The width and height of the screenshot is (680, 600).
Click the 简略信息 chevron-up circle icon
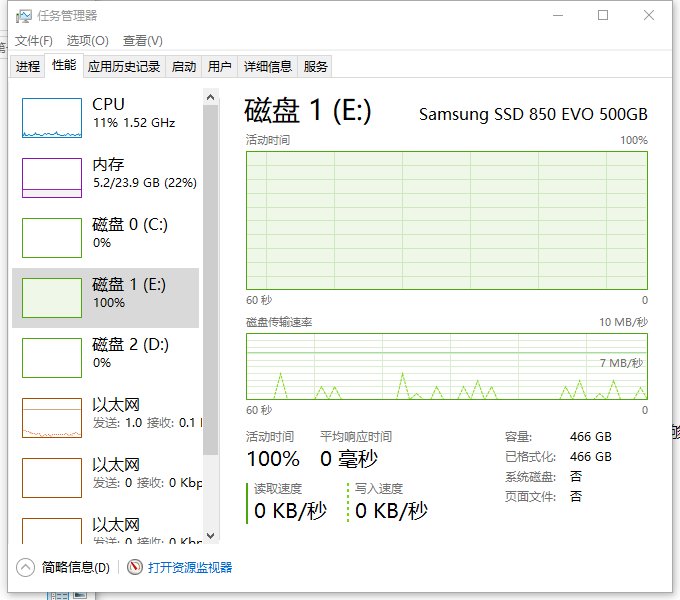(x=26, y=567)
